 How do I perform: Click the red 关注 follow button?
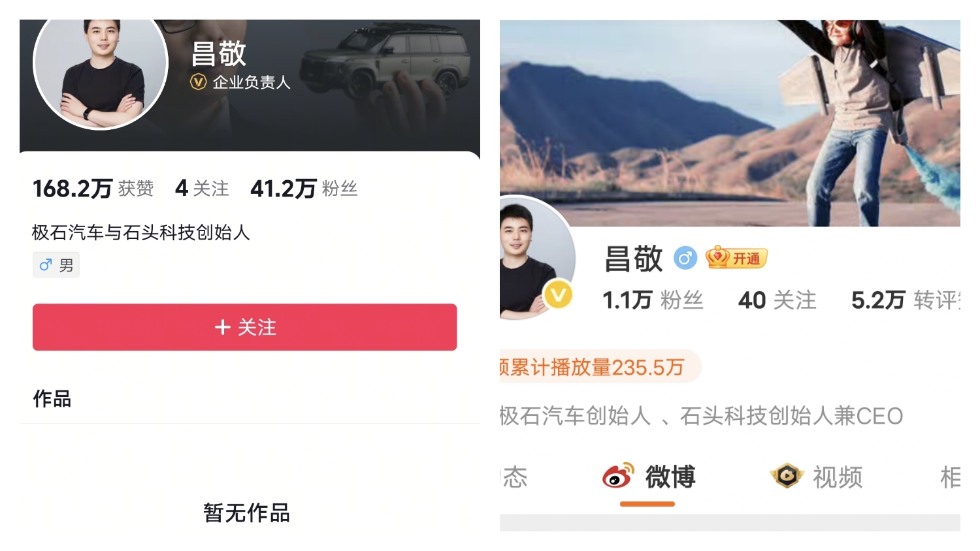tap(244, 327)
